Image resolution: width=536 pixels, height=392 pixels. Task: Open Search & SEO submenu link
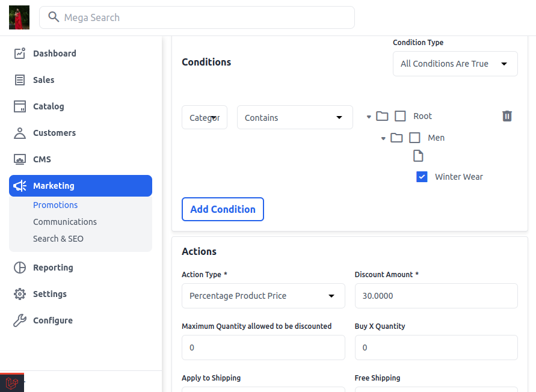point(58,239)
